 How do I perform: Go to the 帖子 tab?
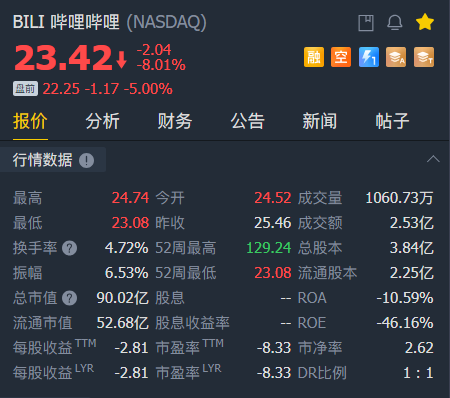[x=392, y=121]
